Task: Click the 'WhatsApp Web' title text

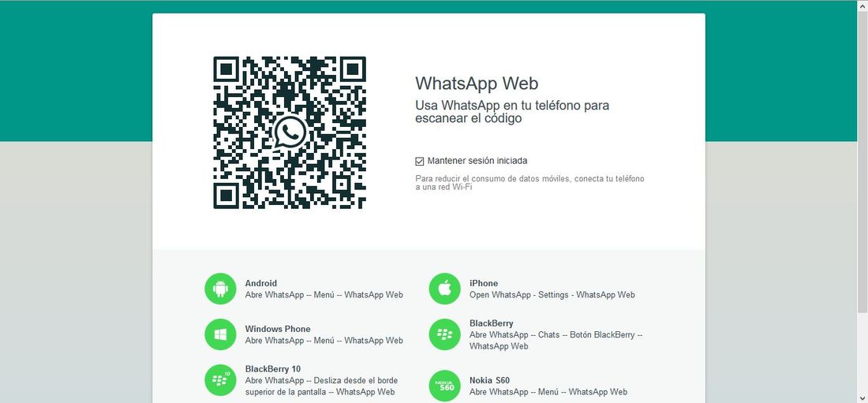Action: coord(477,83)
